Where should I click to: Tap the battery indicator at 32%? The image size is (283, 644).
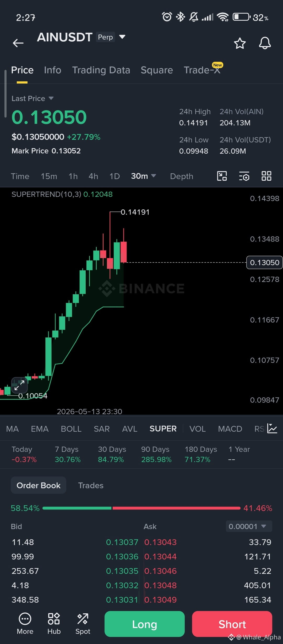pos(250,17)
